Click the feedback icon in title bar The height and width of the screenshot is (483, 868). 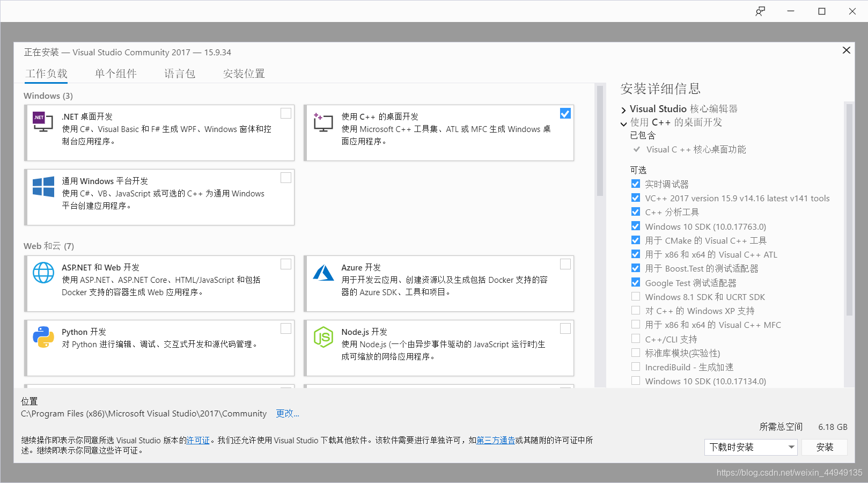pyautogui.click(x=760, y=11)
